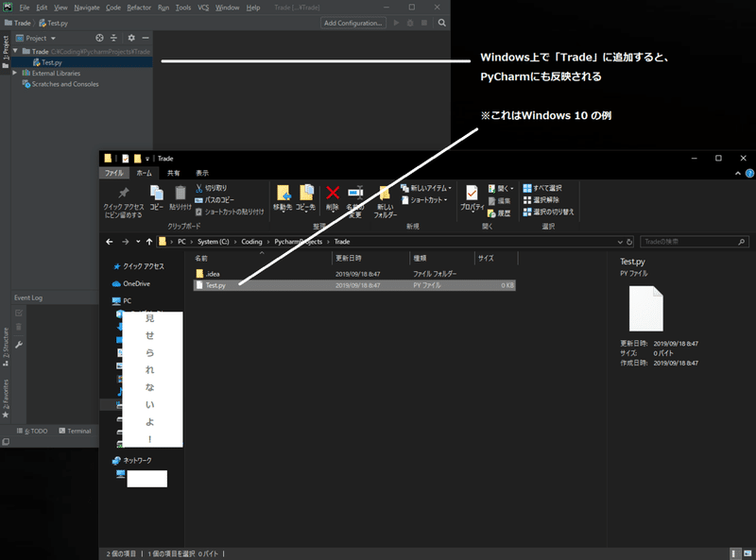The image size is (756, 560).
Task: Click Explorer Up one level arrow
Action: click(x=149, y=242)
